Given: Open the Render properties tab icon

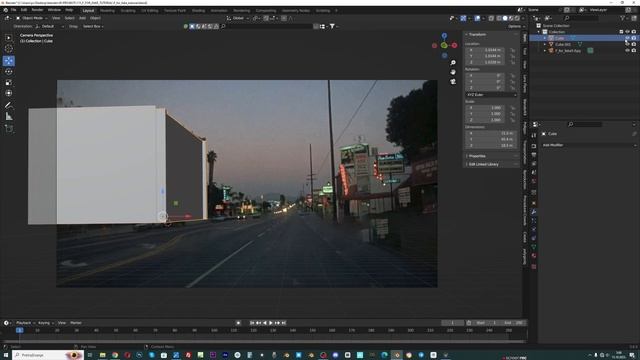Looking at the screenshot, I should pyautogui.click(x=534, y=146).
